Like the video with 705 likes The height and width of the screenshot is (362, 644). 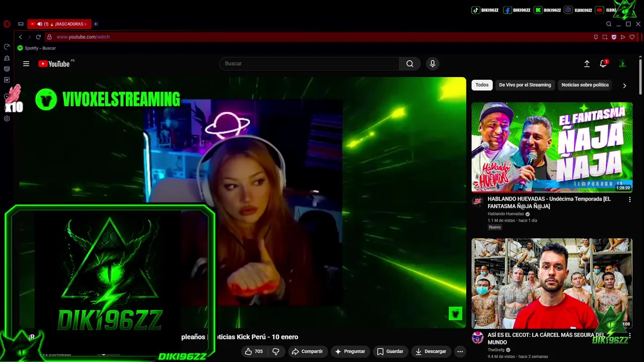(254, 351)
